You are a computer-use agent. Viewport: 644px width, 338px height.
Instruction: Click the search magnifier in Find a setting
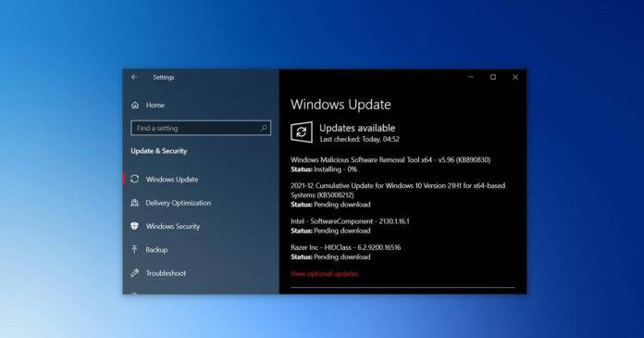[x=264, y=129]
